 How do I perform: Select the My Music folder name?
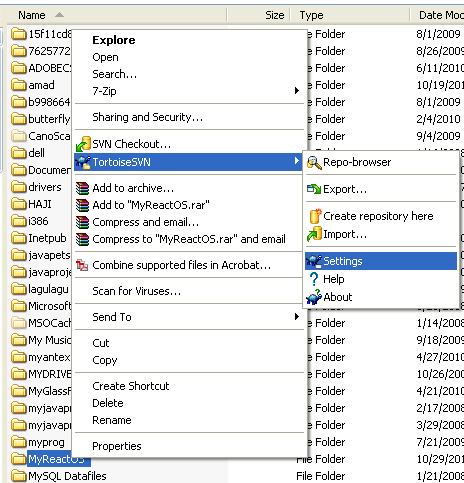[50, 340]
